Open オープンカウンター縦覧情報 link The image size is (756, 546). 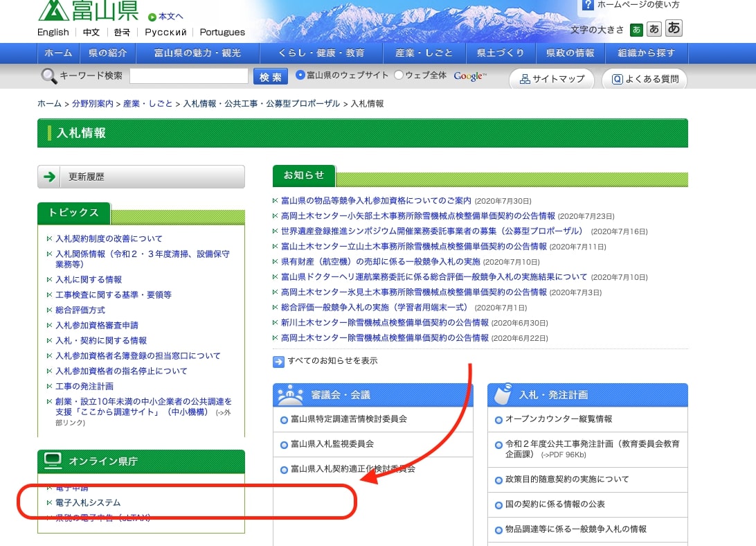click(x=558, y=419)
